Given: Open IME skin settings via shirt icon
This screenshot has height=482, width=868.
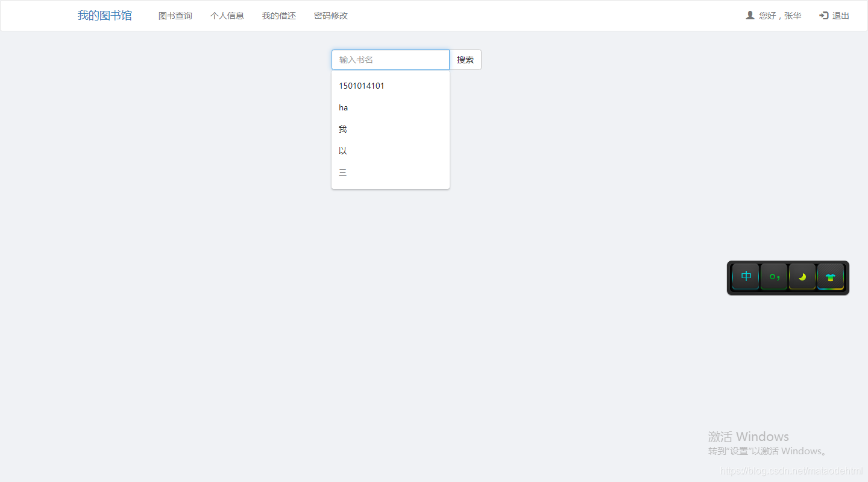Looking at the screenshot, I should pyautogui.click(x=831, y=277).
